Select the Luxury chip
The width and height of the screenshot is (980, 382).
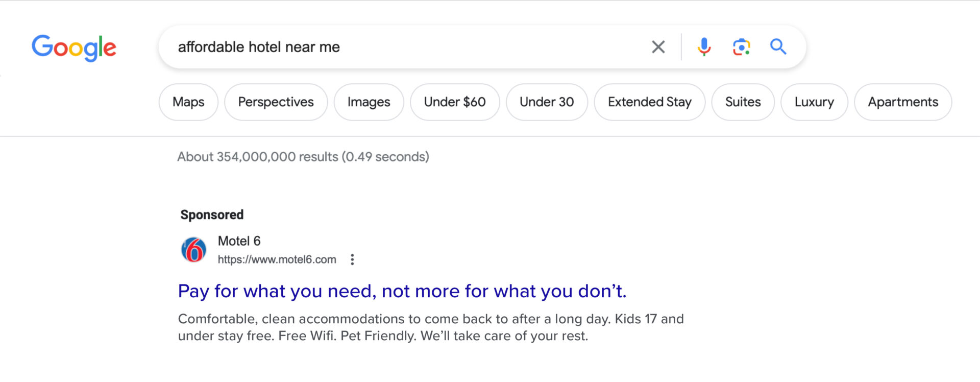814,102
